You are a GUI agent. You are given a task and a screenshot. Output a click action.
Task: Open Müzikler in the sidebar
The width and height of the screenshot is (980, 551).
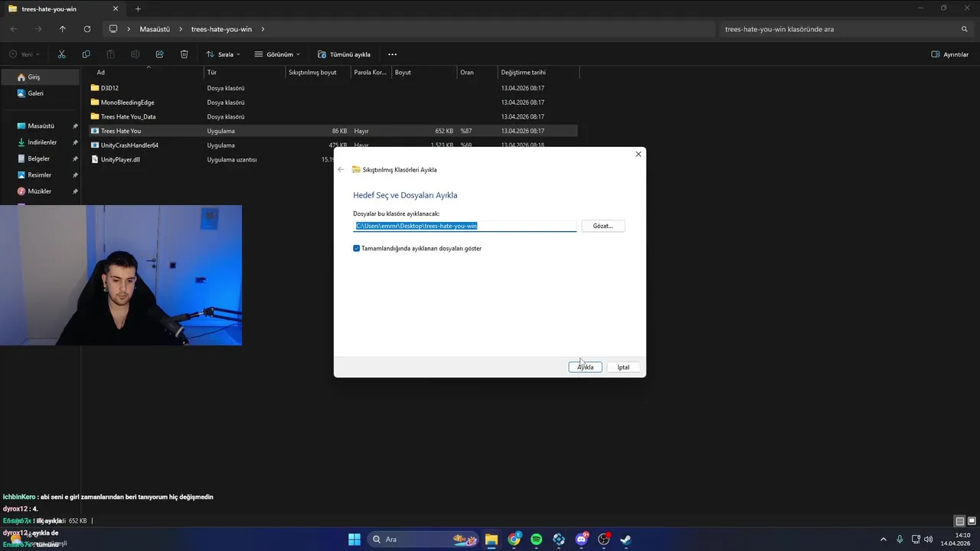tap(40, 191)
